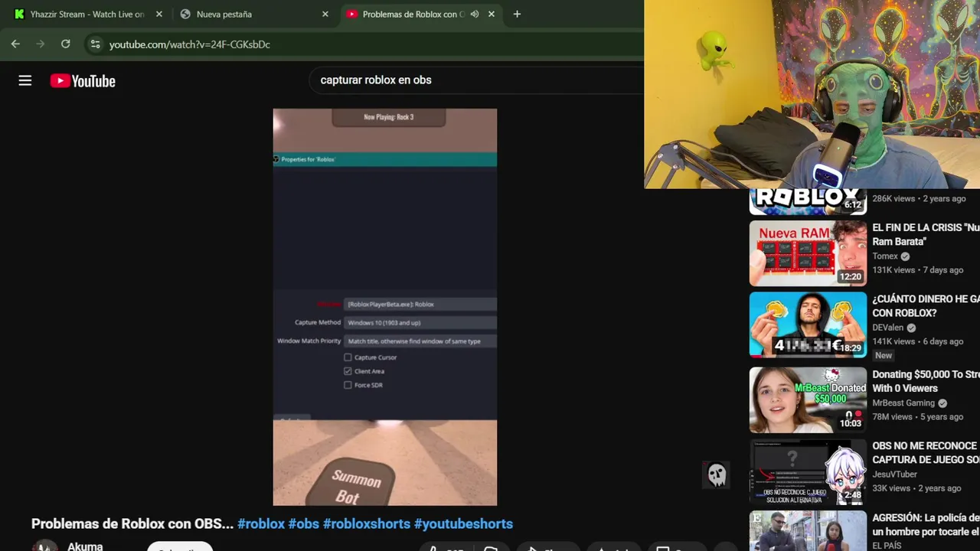Screen dimensions: 980x551
Task: Open OBS no reconoce juego thumbnail
Action: [x=808, y=472]
